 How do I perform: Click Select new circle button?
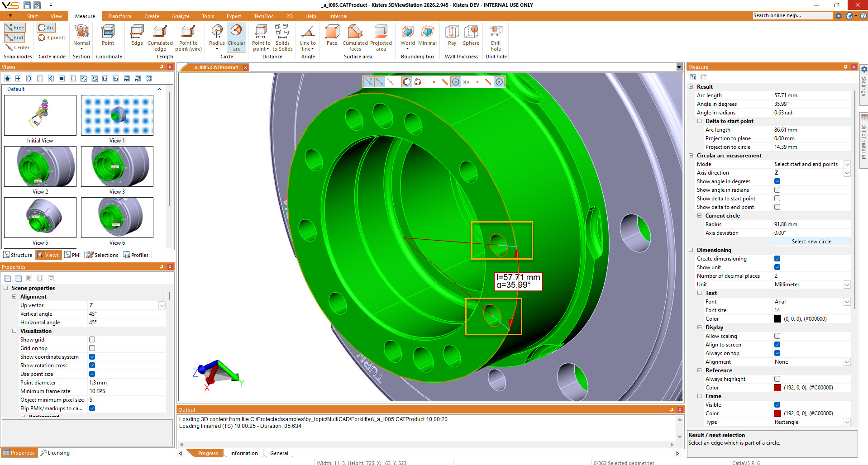811,242
